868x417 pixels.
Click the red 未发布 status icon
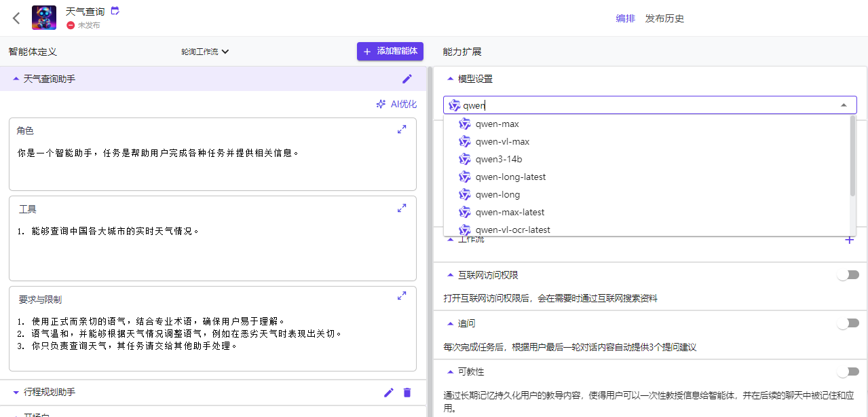pyautogui.click(x=71, y=25)
